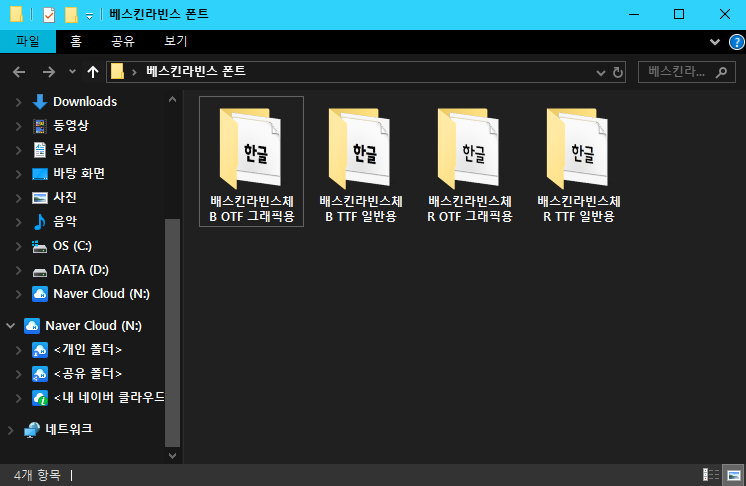The width and height of the screenshot is (746, 486).
Task: Go up one folder level
Action: [93, 72]
